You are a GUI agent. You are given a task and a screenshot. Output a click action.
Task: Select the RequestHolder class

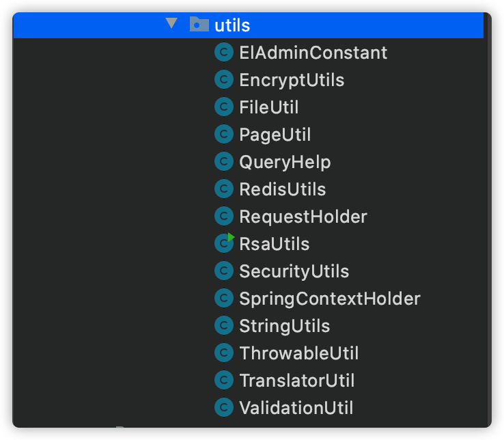pyautogui.click(x=303, y=217)
